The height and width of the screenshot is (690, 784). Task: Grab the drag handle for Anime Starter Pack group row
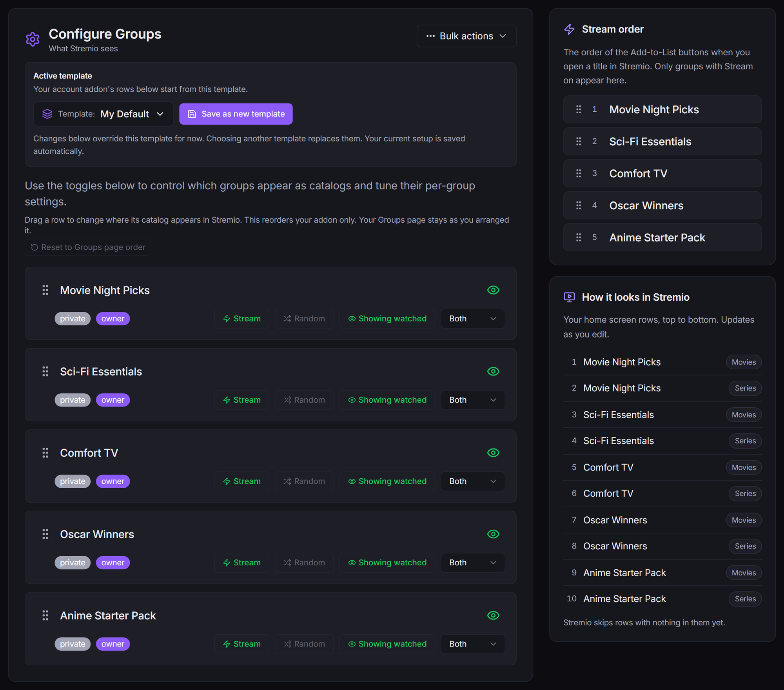(45, 616)
